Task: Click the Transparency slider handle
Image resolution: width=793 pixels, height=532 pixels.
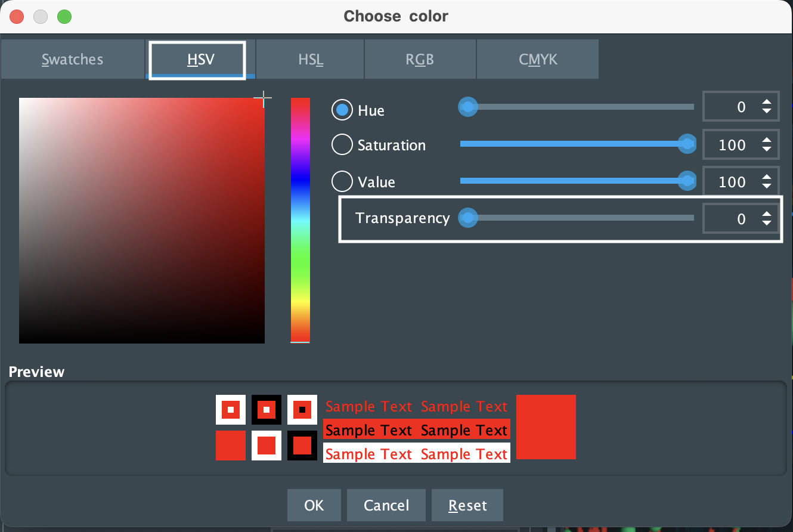Action: coord(468,218)
